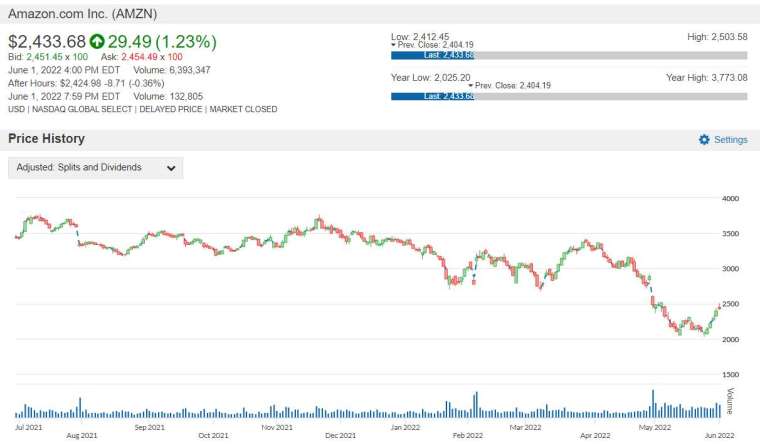The image size is (760, 448).
Task: Click the Volume: 132,805 after-hours text
Action: coord(168,96)
